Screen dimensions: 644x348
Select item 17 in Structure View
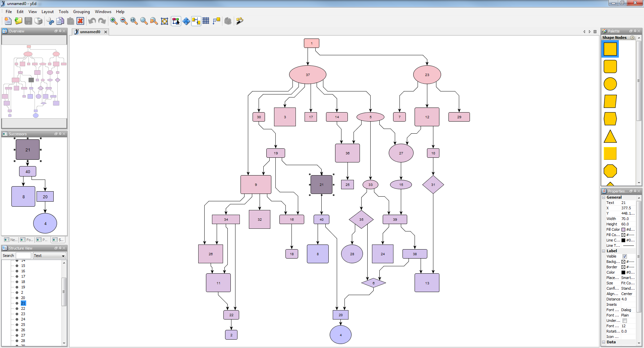point(23,276)
